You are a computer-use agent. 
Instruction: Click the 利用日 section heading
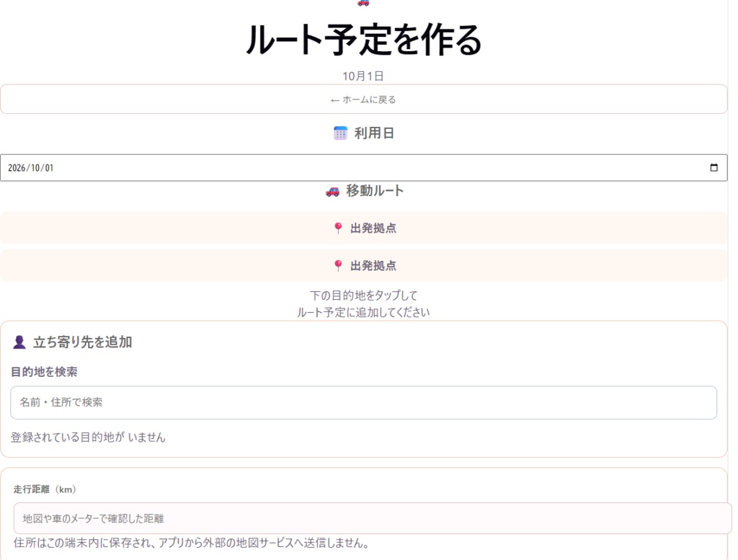coord(374,133)
